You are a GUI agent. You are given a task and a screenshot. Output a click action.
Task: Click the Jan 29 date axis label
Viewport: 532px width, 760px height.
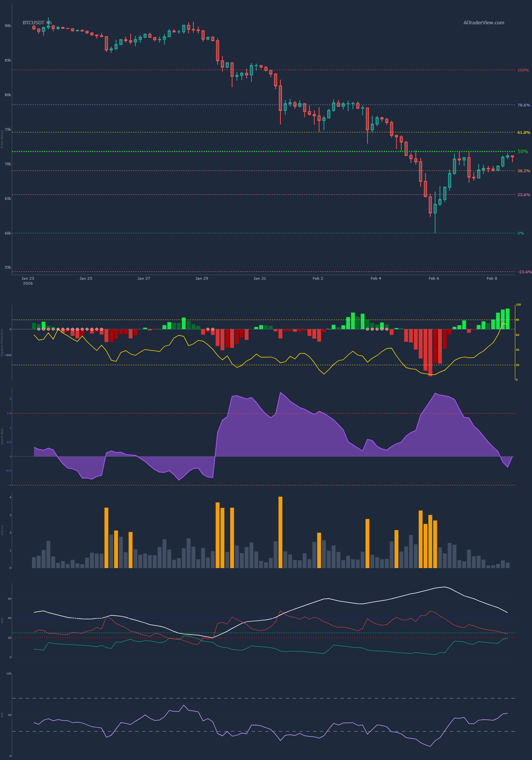click(x=202, y=279)
